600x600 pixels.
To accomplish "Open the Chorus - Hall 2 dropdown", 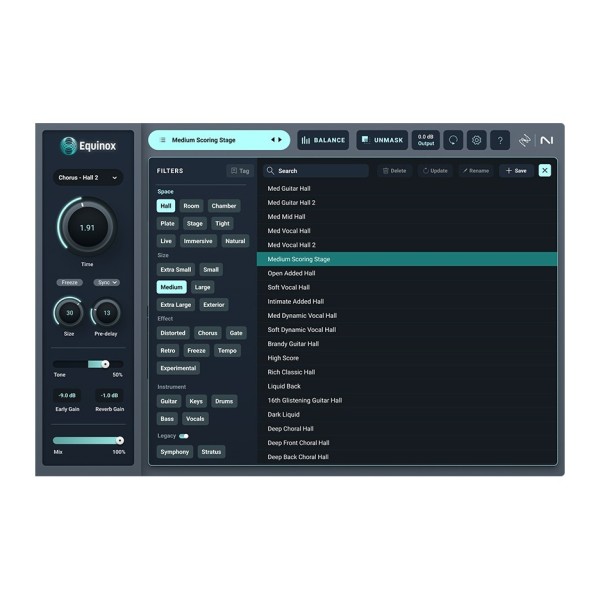I will pos(88,178).
